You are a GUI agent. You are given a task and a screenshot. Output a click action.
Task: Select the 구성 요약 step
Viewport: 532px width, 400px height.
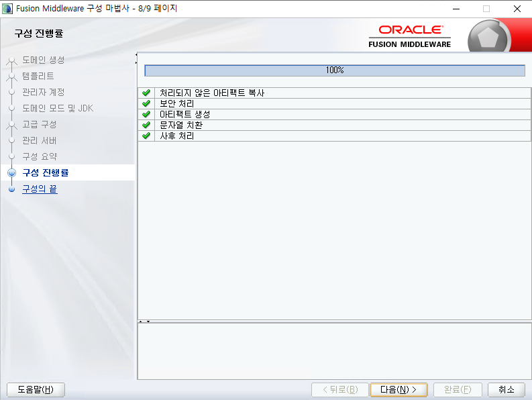[x=40, y=156]
